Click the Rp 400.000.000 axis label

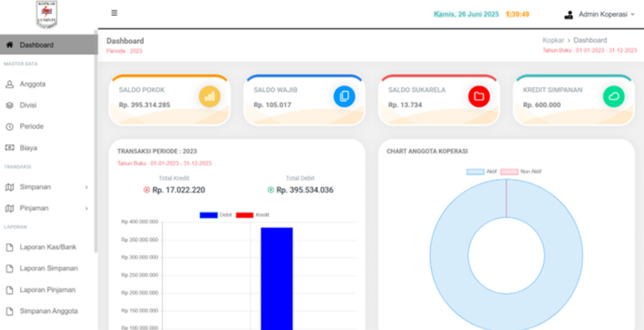(140, 222)
